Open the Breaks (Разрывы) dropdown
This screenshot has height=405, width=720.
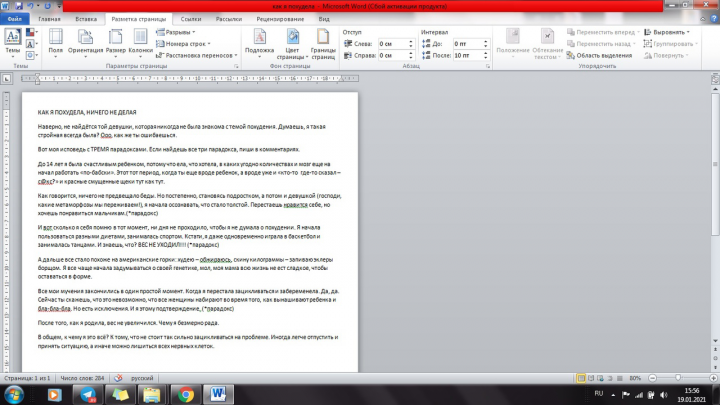(176, 32)
